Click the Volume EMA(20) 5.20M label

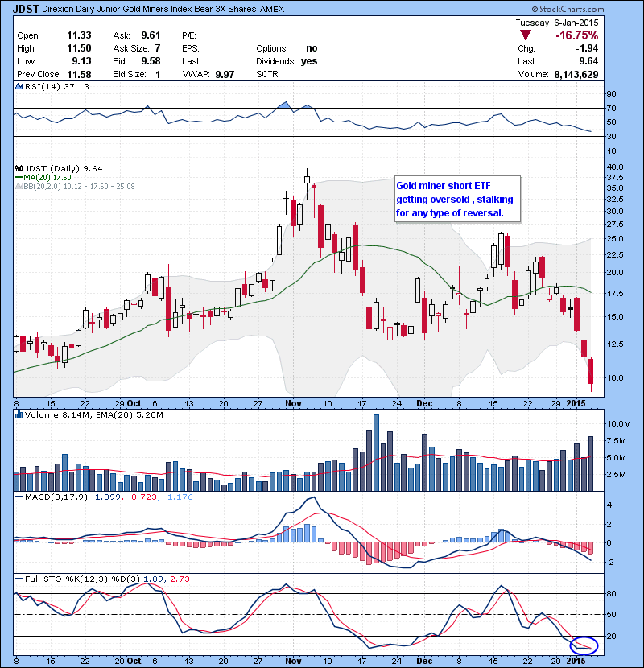(128, 414)
